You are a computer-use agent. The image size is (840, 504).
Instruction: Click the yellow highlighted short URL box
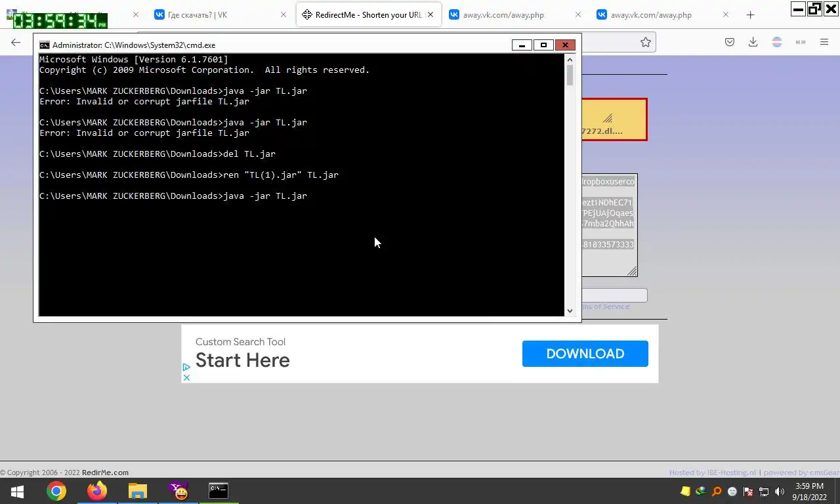pyautogui.click(x=614, y=119)
